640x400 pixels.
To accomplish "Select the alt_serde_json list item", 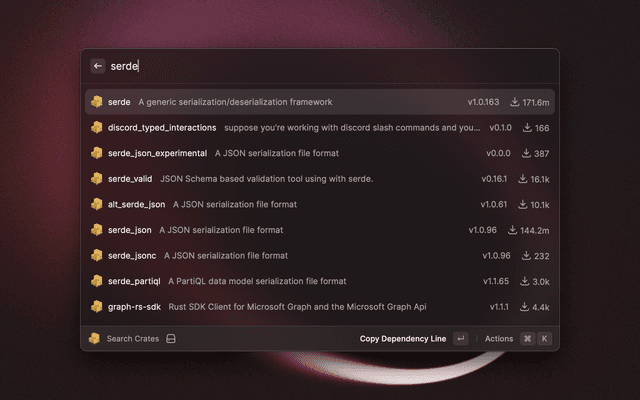I will 300,204.
